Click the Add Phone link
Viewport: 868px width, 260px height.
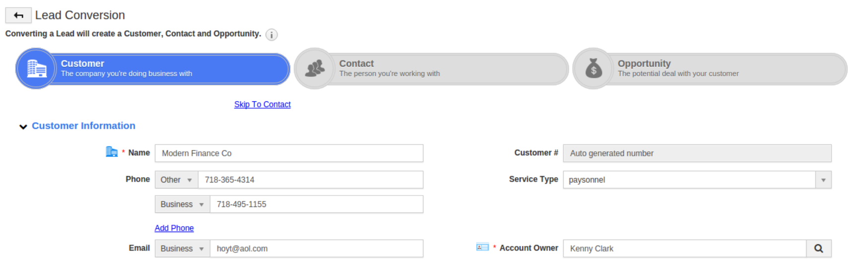point(174,228)
